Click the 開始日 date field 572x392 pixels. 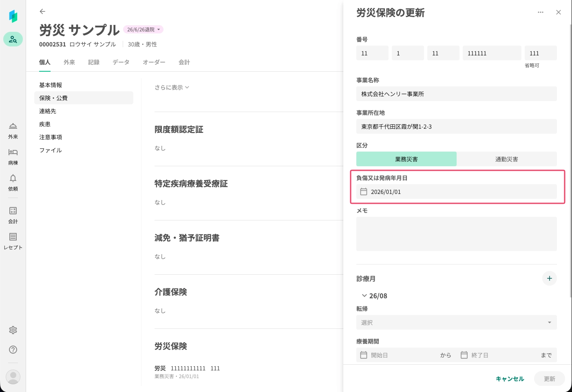pos(398,355)
